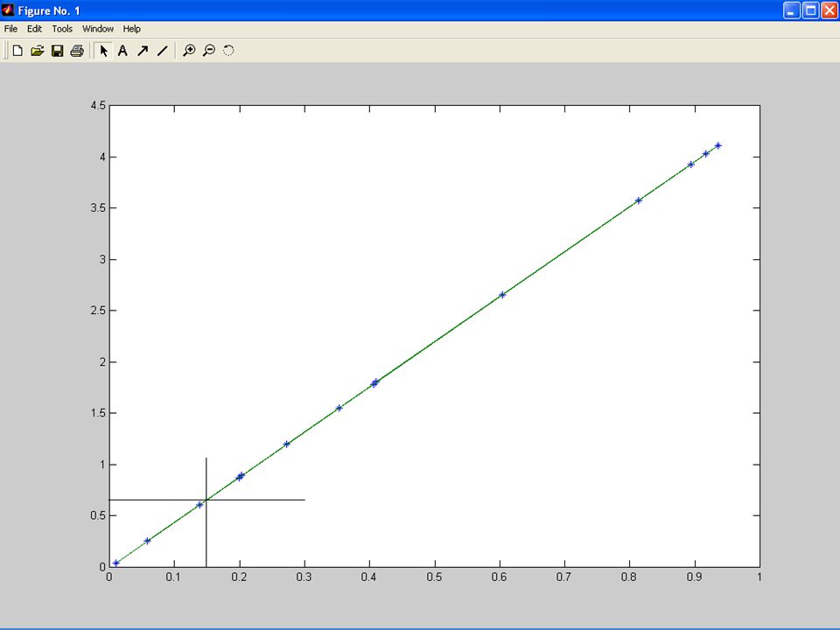Click the data marker near x=0.06
The image size is (840, 630).
(x=147, y=541)
